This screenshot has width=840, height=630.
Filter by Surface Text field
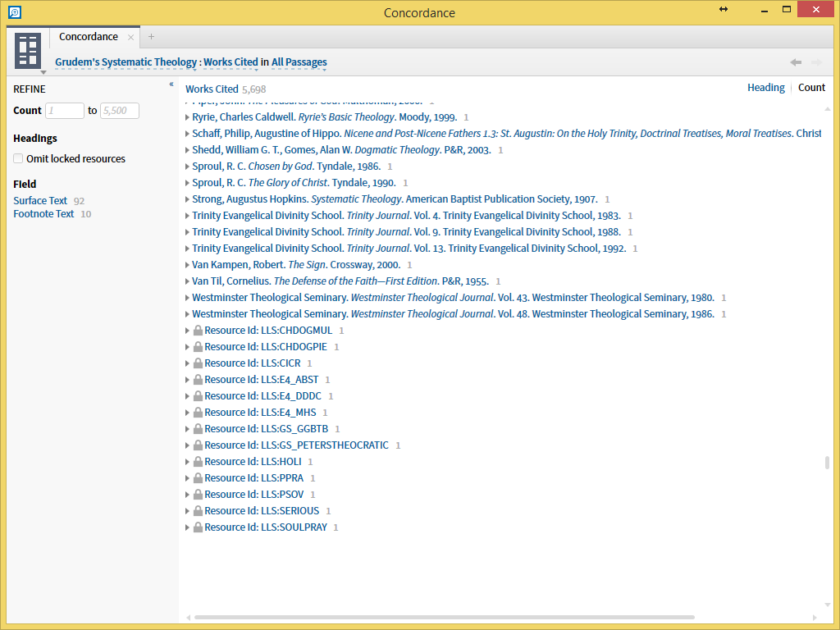(40, 200)
